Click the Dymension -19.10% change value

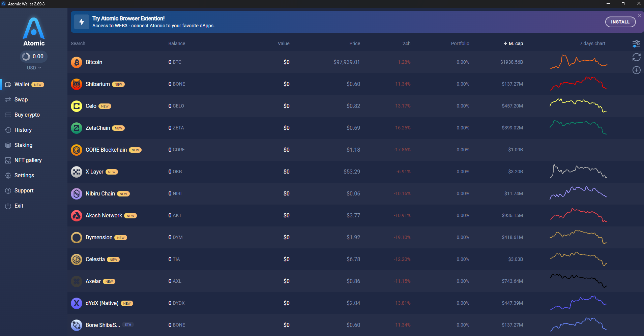click(x=402, y=238)
